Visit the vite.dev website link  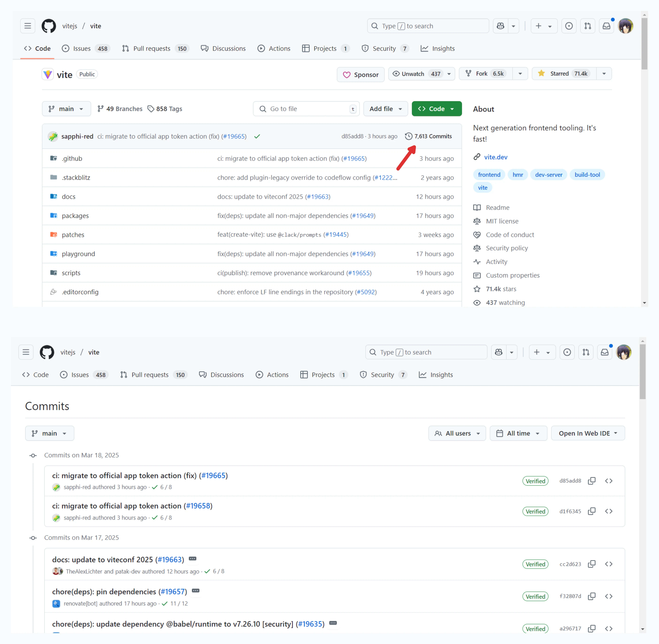[496, 157]
